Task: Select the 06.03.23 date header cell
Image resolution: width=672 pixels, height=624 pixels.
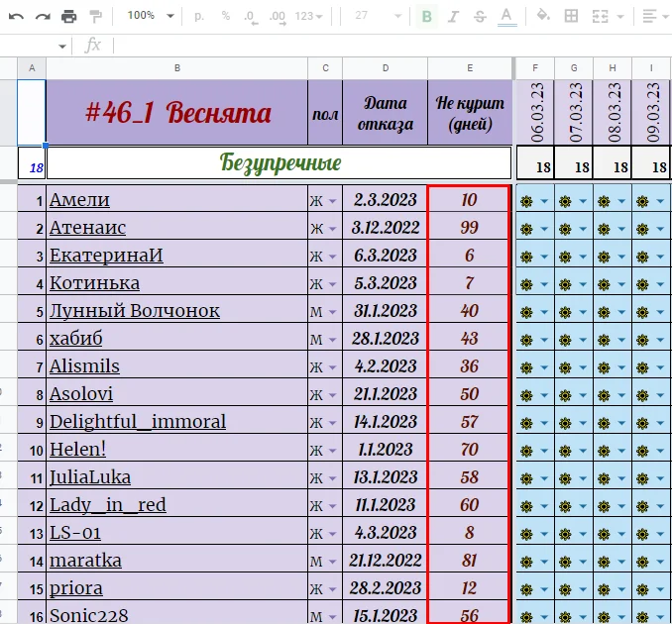Action: click(535, 112)
